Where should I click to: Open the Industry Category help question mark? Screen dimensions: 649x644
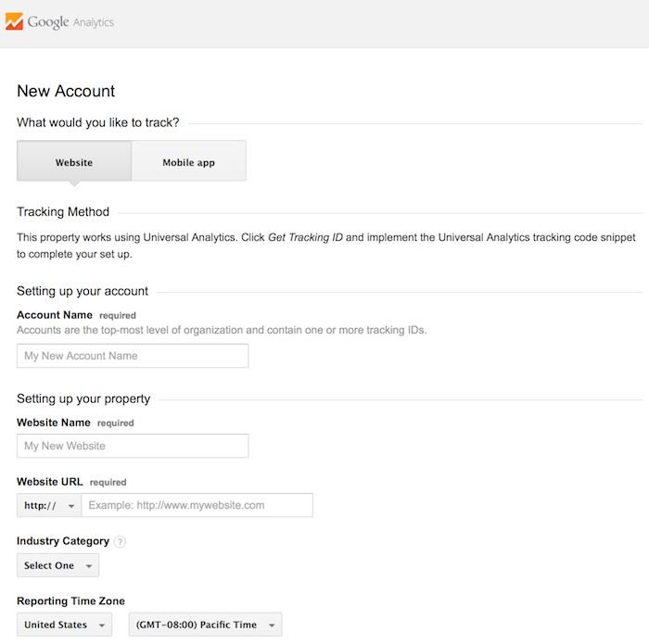coord(120,541)
